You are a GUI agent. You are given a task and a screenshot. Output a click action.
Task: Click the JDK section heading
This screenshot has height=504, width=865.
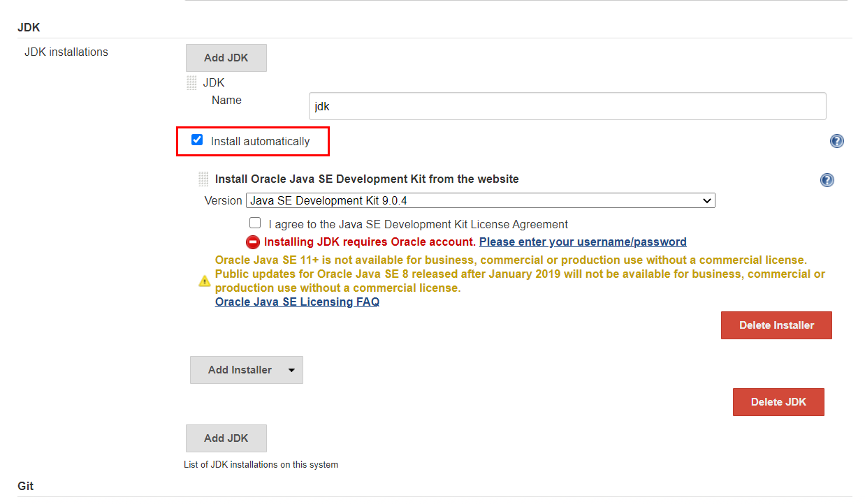29,28
